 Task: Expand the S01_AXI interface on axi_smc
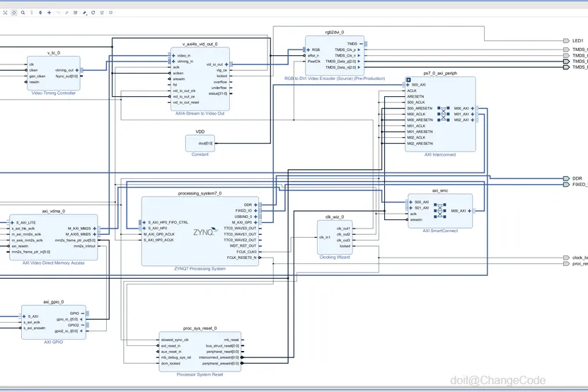[411, 208]
